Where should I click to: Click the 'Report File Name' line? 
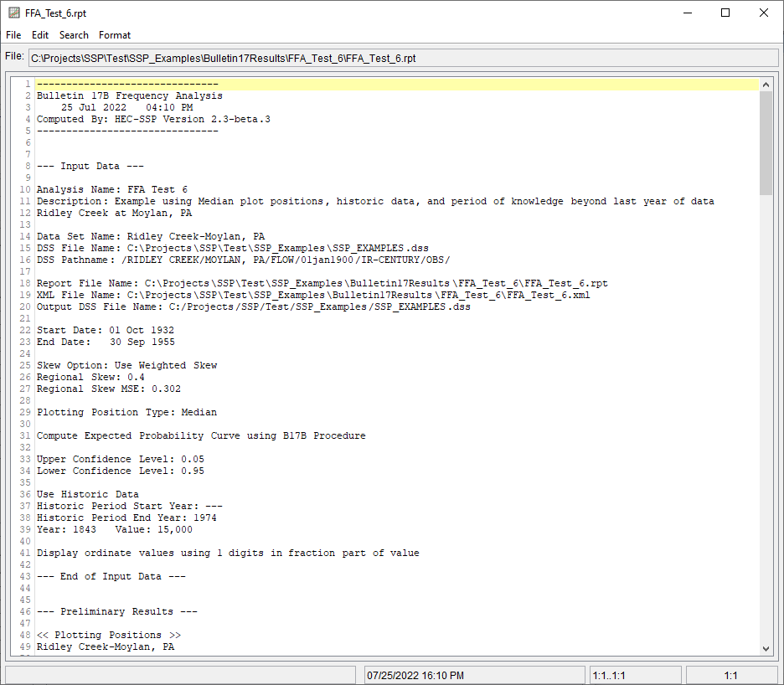[322, 283]
